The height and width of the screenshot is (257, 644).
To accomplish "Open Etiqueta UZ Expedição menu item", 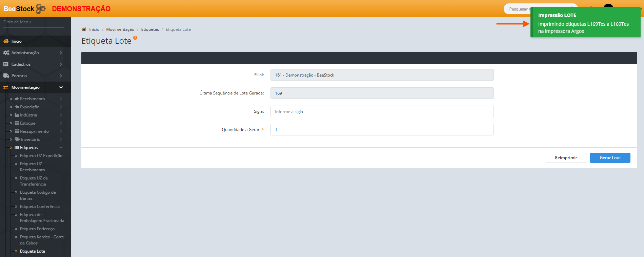I will (x=41, y=156).
